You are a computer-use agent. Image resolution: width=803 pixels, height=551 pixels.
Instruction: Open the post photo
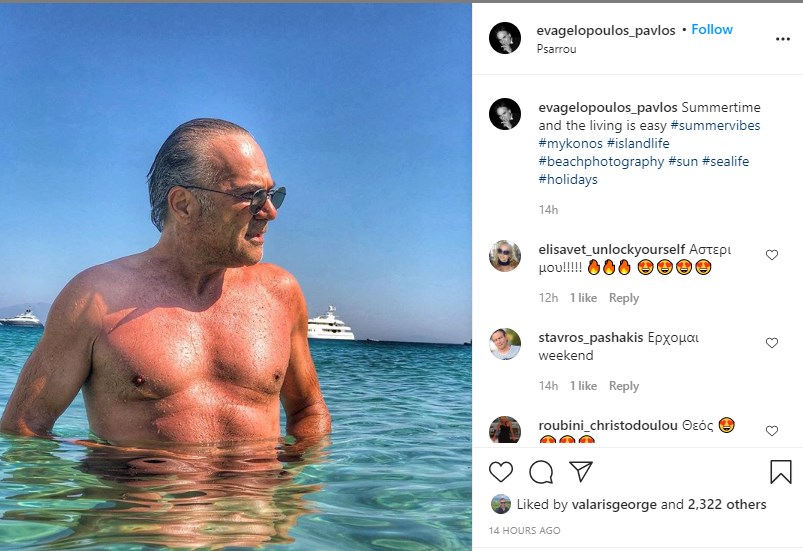236,275
